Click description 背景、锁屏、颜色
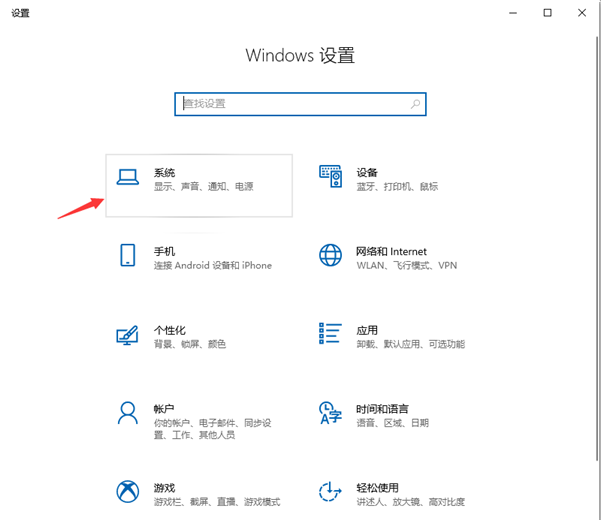This screenshot has height=520, width=601. (x=190, y=344)
